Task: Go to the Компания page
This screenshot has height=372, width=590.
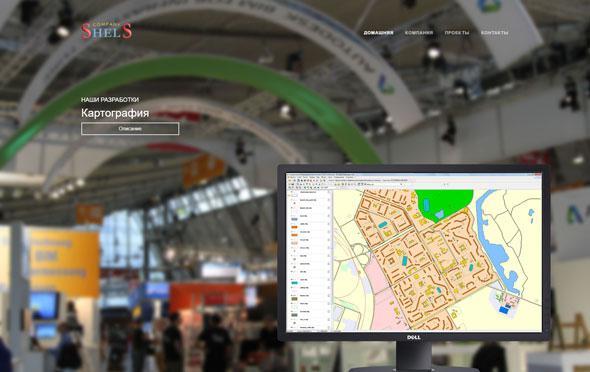Action: pyautogui.click(x=419, y=33)
